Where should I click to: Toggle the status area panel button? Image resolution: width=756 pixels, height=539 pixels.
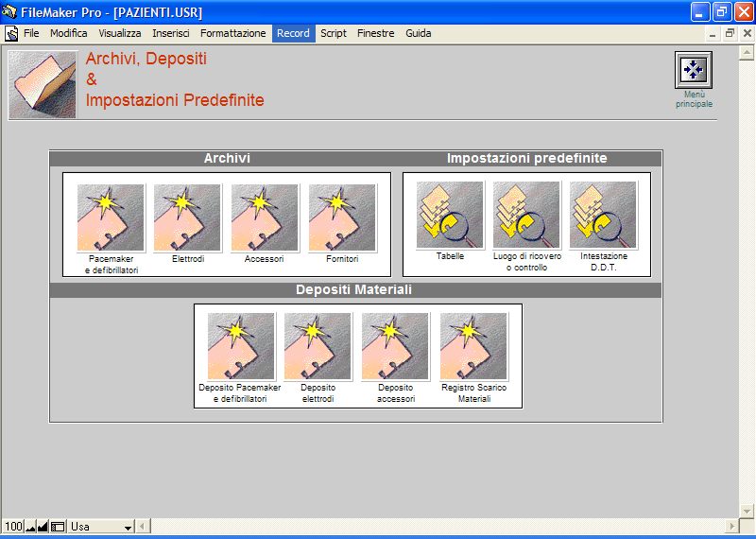(x=58, y=527)
